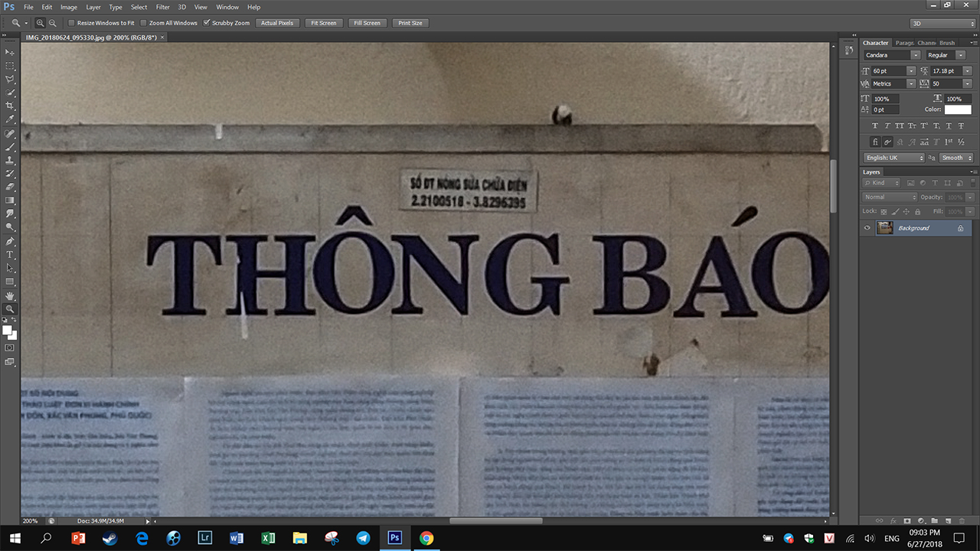The height and width of the screenshot is (551, 980).
Task: Click the Print Size button
Action: pyautogui.click(x=411, y=23)
